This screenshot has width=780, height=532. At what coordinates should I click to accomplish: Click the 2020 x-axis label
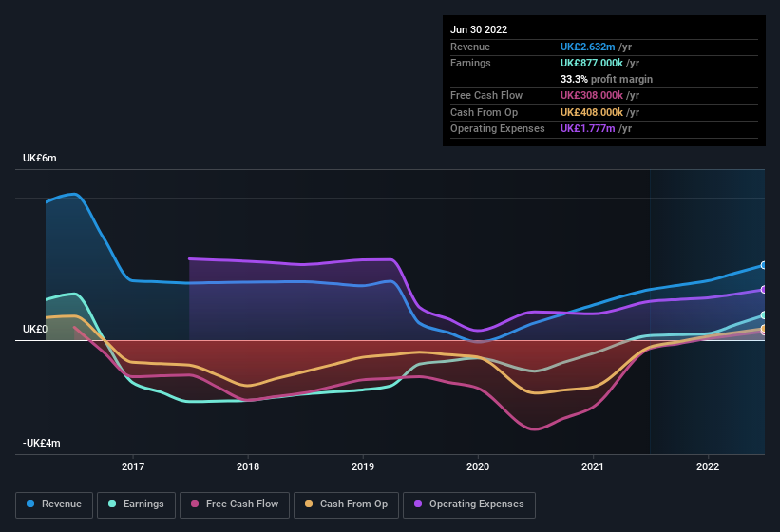coord(478,466)
